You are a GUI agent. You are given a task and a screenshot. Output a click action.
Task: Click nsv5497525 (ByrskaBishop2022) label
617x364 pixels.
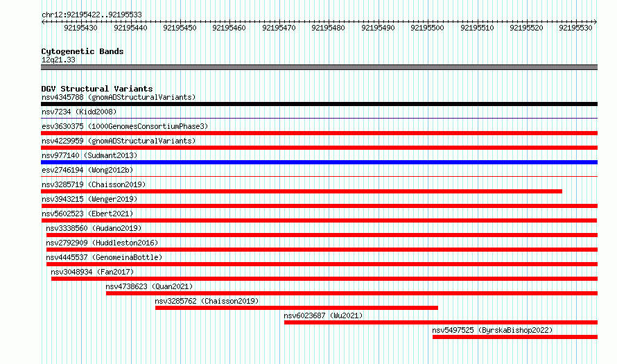492,330
